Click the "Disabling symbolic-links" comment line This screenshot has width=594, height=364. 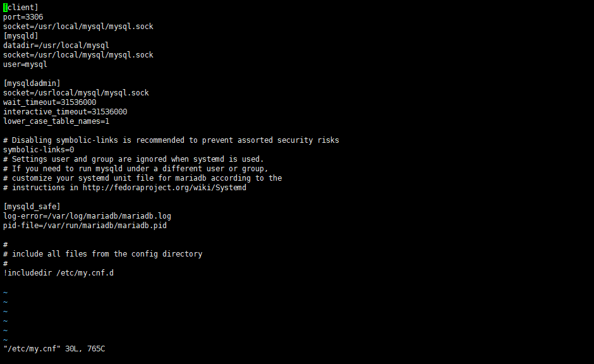click(x=171, y=140)
